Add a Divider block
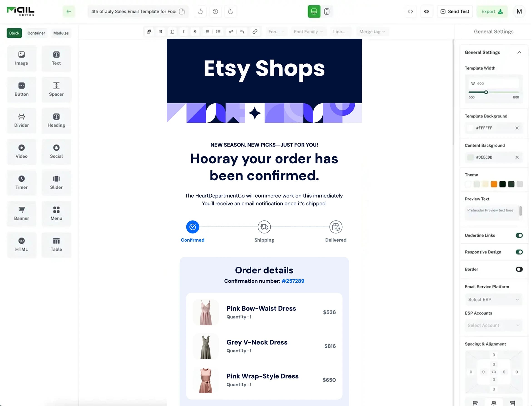Screen dimensions: 532x406 point(22,121)
